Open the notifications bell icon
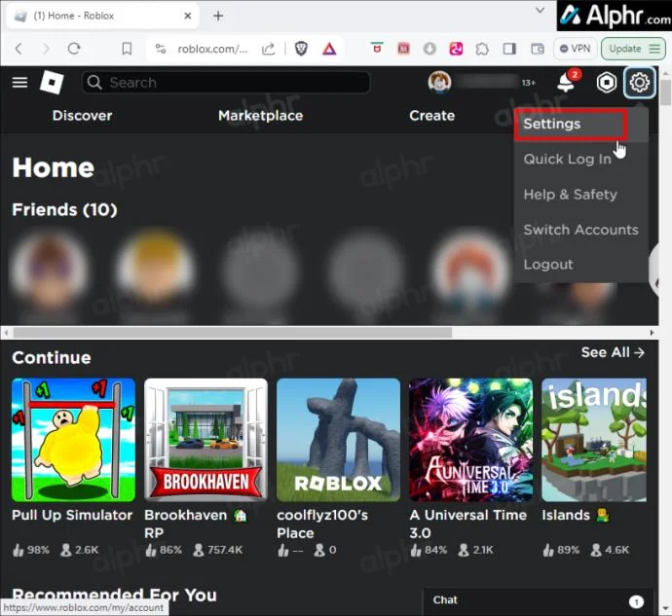This screenshot has width=672, height=616. click(x=566, y=83)
